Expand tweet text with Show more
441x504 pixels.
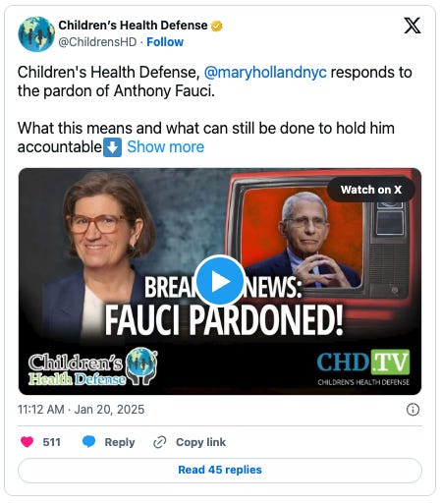(x=166, y=147)
